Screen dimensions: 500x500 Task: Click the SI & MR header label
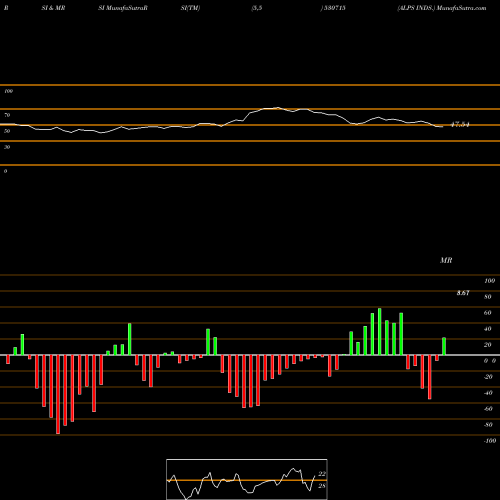(x=53, y=8)
